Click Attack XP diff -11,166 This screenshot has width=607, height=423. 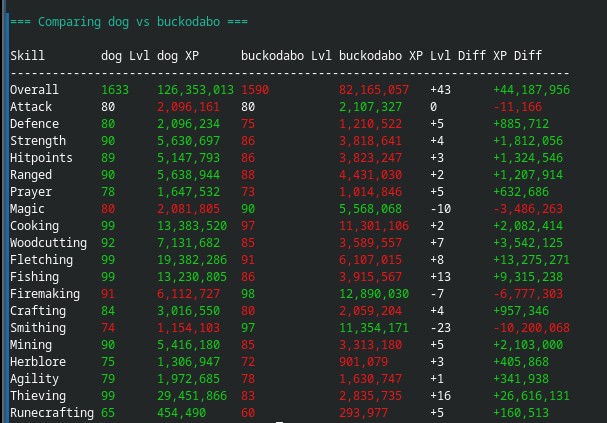[518, 107]
